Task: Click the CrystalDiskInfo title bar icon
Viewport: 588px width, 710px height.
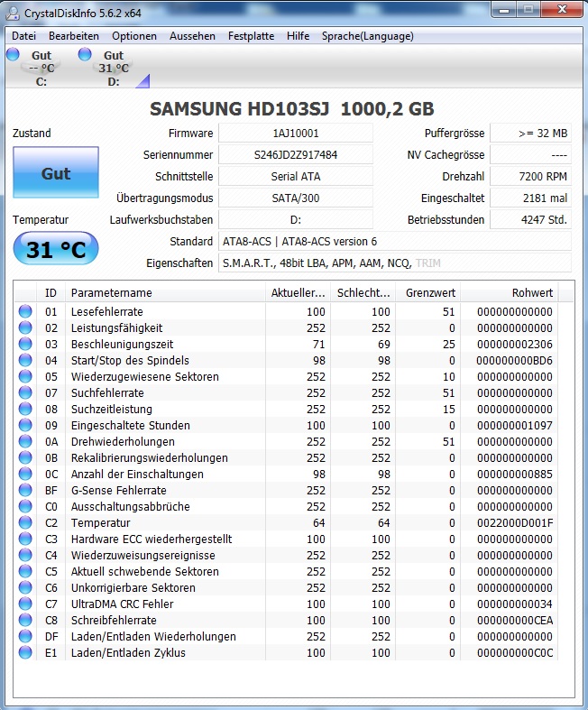Action: coord(13,13)
